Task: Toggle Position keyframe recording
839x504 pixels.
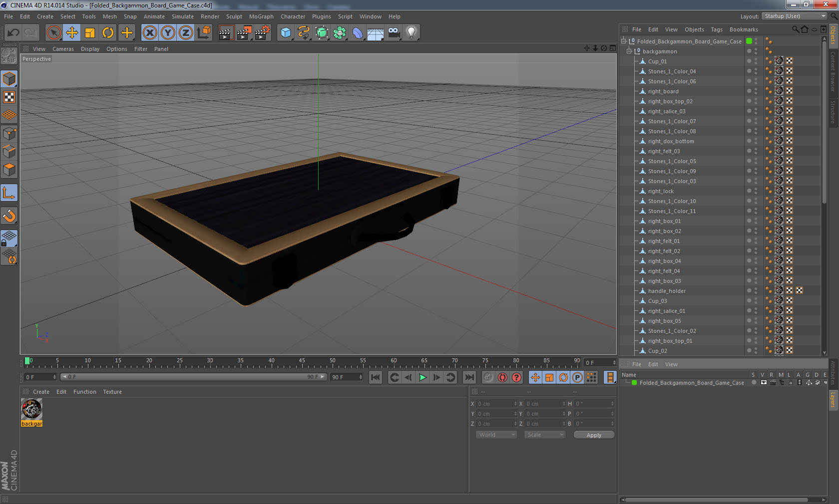Action: [535, 377]
